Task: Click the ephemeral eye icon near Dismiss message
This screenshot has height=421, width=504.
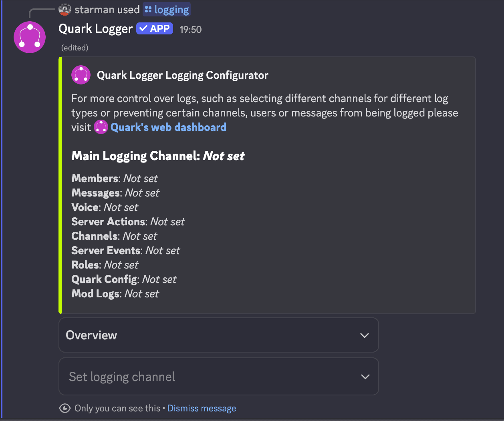Action: pos(65,408)
